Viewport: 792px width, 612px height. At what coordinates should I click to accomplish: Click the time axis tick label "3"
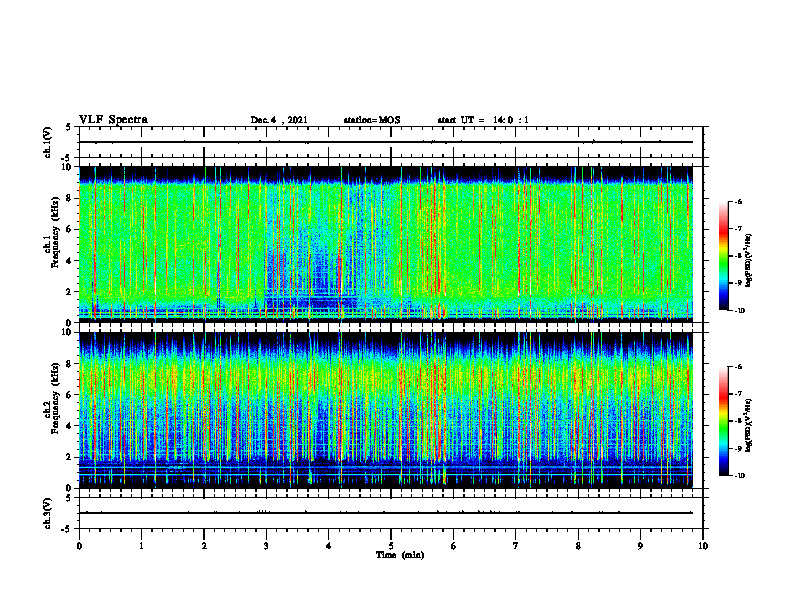[x=266, y=546]
